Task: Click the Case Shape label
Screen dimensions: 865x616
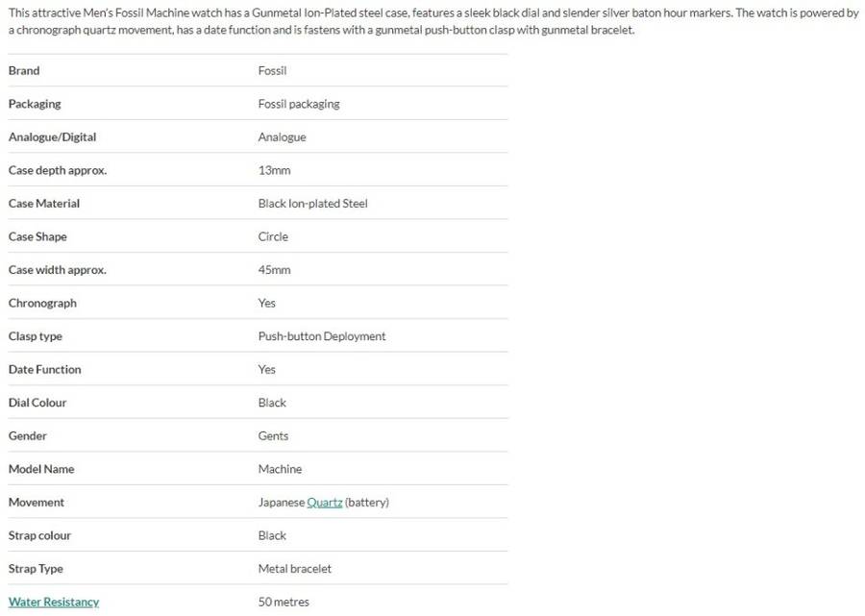Action: [x=37, y=236]
